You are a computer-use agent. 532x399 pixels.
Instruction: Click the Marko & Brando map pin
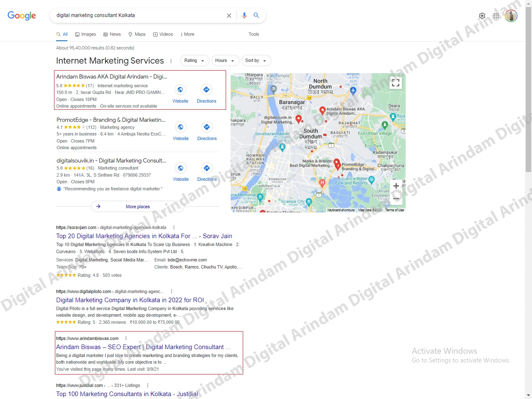click(337, 162)
